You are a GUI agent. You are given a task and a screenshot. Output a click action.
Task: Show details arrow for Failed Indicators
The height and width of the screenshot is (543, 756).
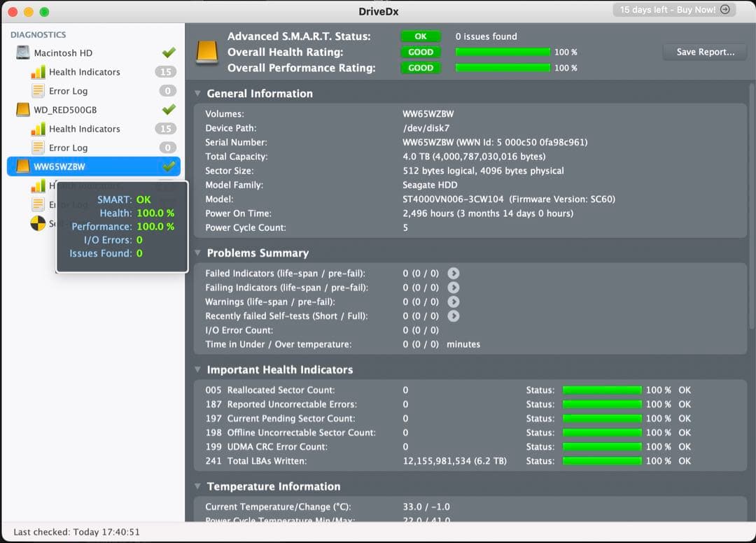(453, 273)
